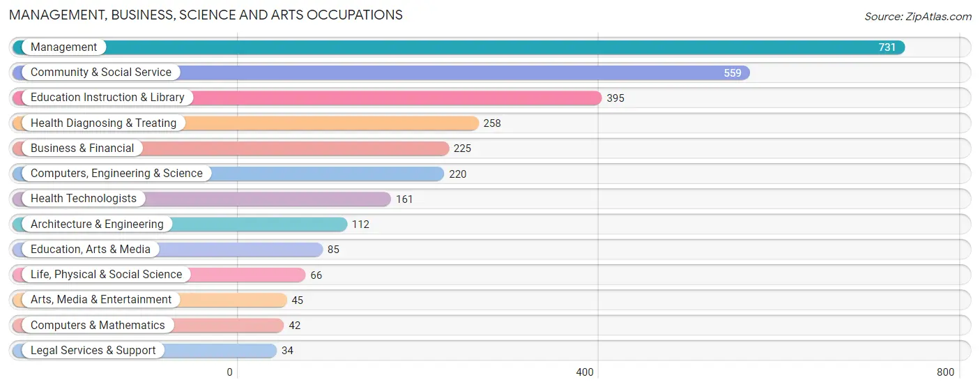Click the Education, Arts & Media label

[91, 250]
